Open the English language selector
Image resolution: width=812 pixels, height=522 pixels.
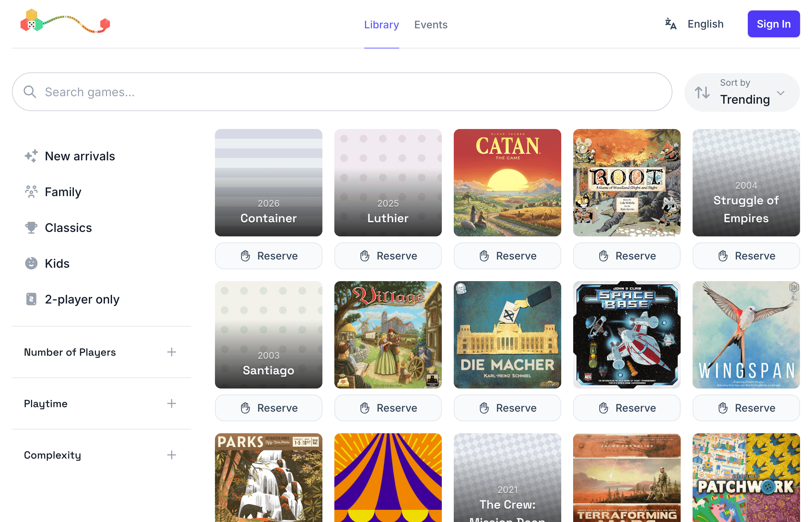[x=694, y=24]
